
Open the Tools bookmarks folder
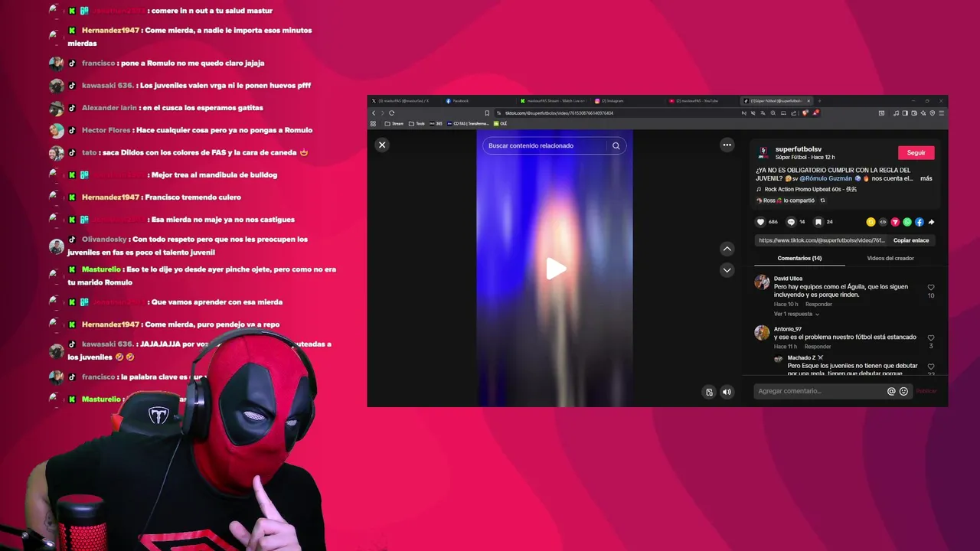point(416,123)
